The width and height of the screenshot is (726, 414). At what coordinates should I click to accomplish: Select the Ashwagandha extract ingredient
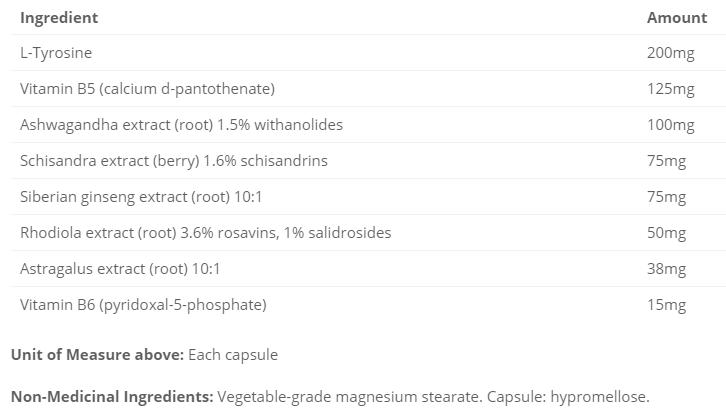tap(181, 125)
